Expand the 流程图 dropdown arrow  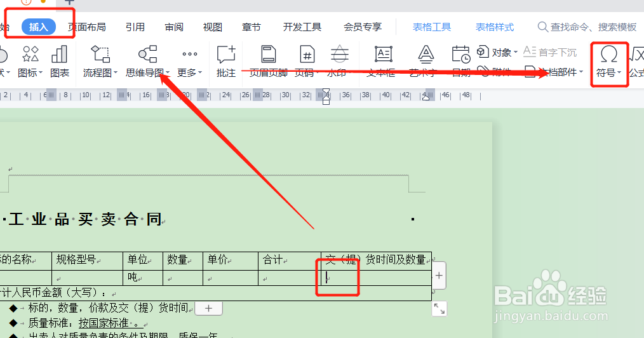[x=116, y=72]
